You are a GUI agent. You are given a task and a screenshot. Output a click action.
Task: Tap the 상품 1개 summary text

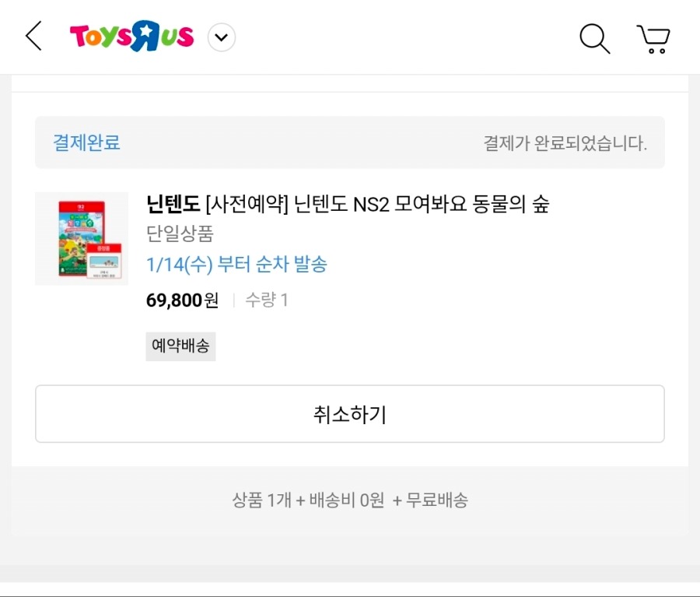coord(261,500)
